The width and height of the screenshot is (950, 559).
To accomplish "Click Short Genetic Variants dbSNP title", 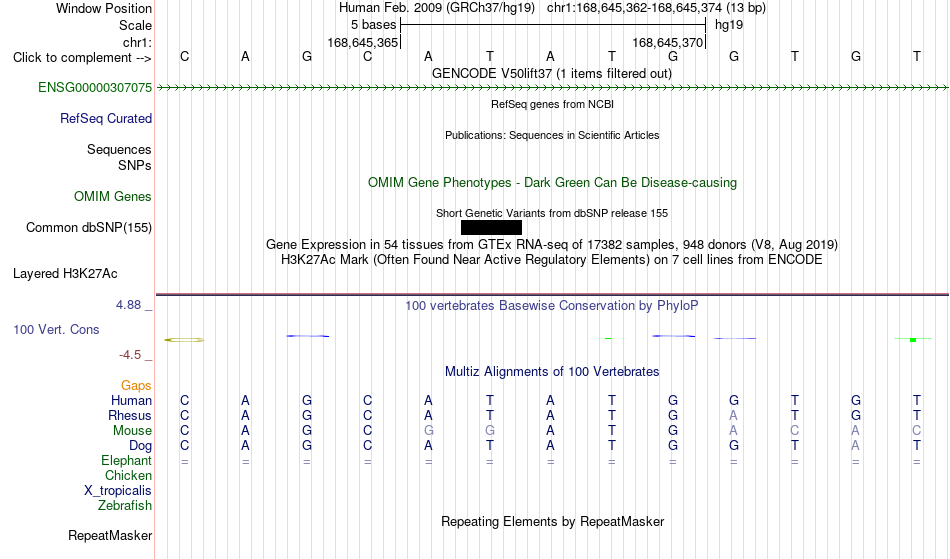I will [552, 214].
